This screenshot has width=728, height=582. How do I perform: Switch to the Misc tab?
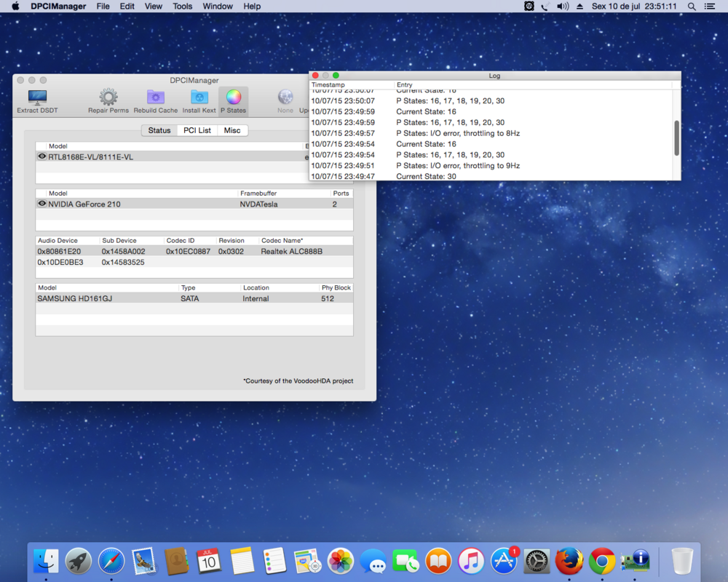point(232,130)
